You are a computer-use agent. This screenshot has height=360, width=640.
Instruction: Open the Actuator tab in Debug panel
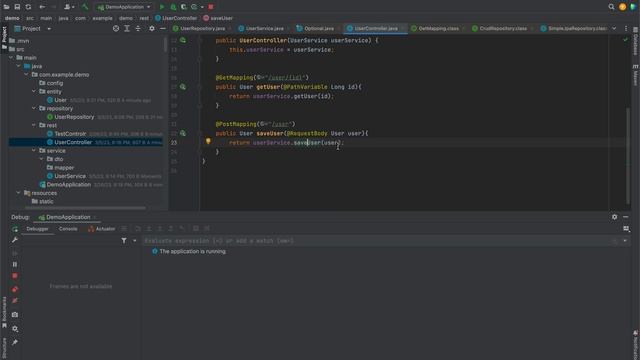[x=102, y=229]
